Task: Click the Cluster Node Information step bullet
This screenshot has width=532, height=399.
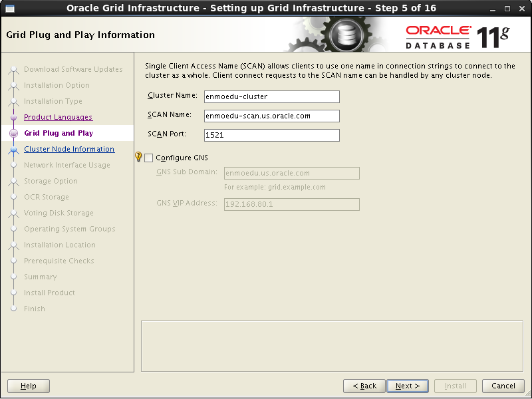Action: pos(13,149)
